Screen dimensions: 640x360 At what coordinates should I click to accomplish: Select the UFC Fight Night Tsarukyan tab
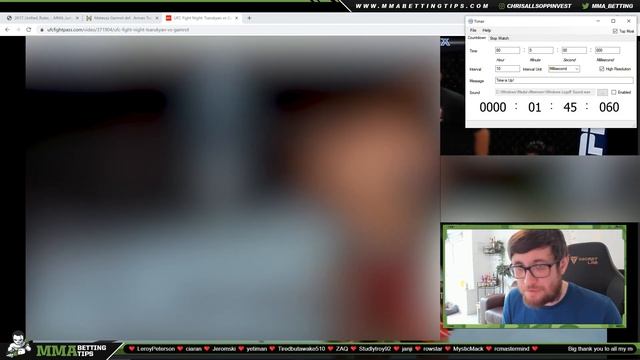pos(202,18)
